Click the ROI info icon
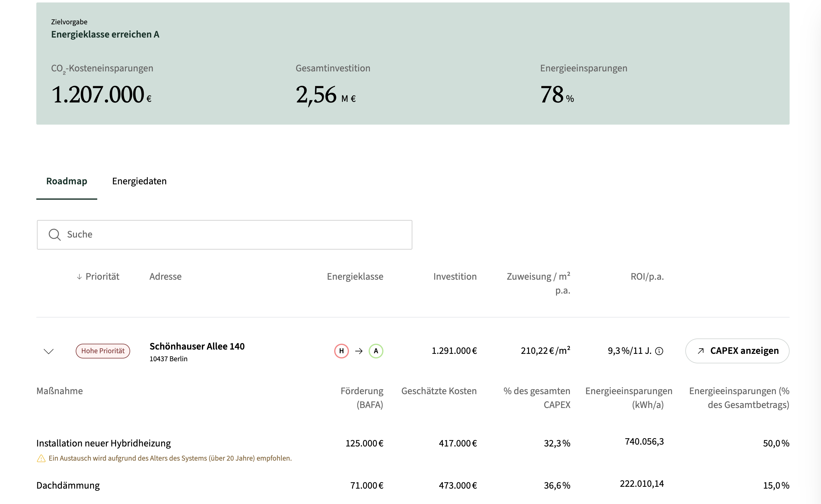The image size is (821, 504). click(659, 351)
